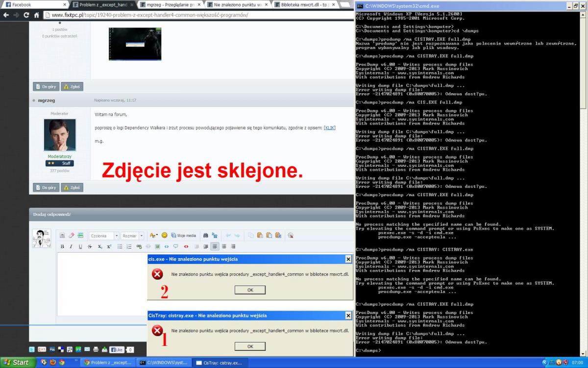Click the mgrzeg username link

46,100
